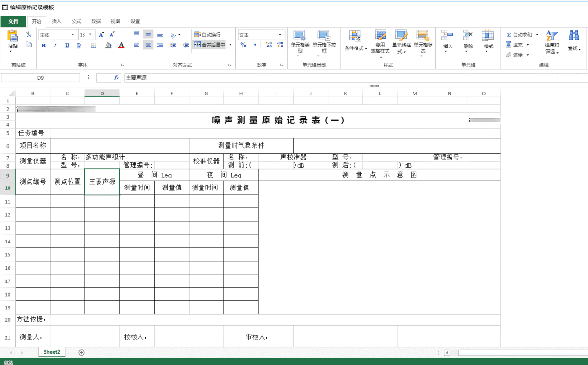Open the text orientation dropdown
588x365 pixels.
pyautogui.click(x=175, y=35)
